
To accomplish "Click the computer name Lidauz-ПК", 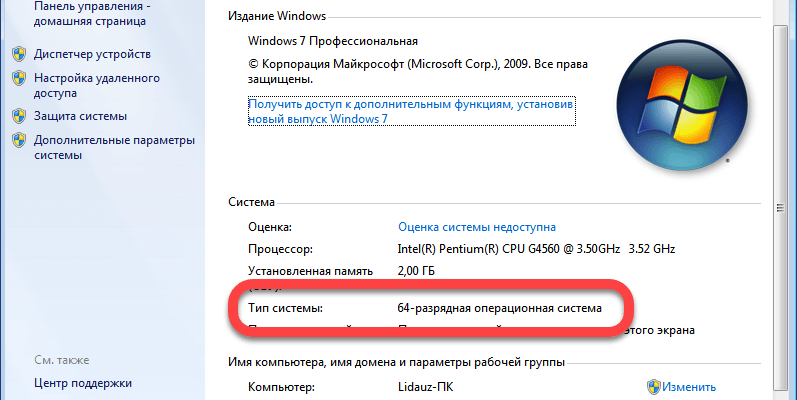I will pos(425,387).
